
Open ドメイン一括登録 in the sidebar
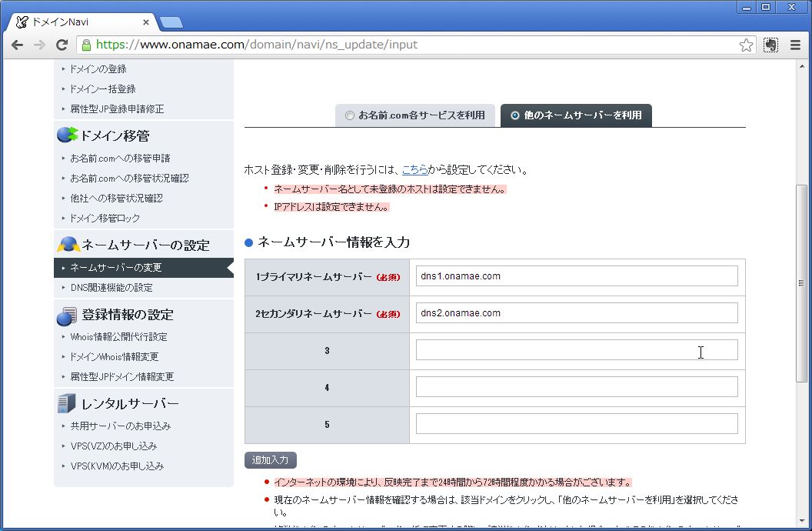coord(102,89)
